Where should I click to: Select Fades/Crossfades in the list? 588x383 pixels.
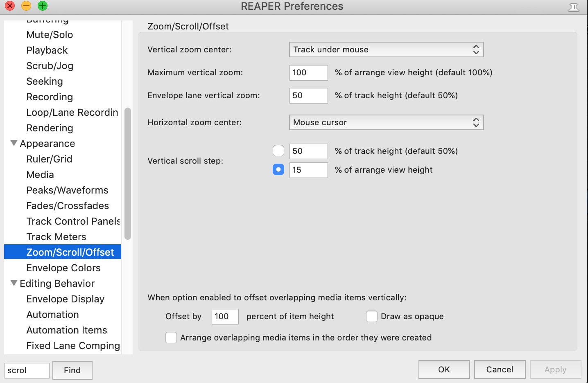pos(68,206)
